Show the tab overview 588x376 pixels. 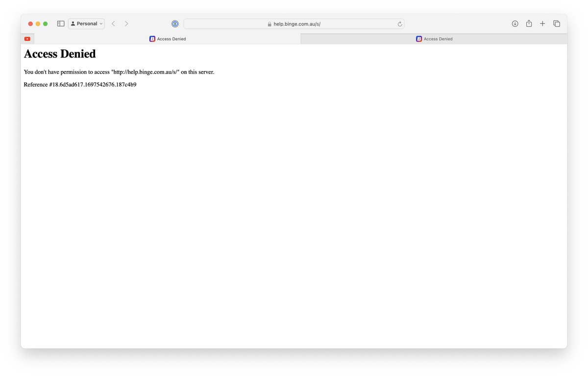(557, 24)
